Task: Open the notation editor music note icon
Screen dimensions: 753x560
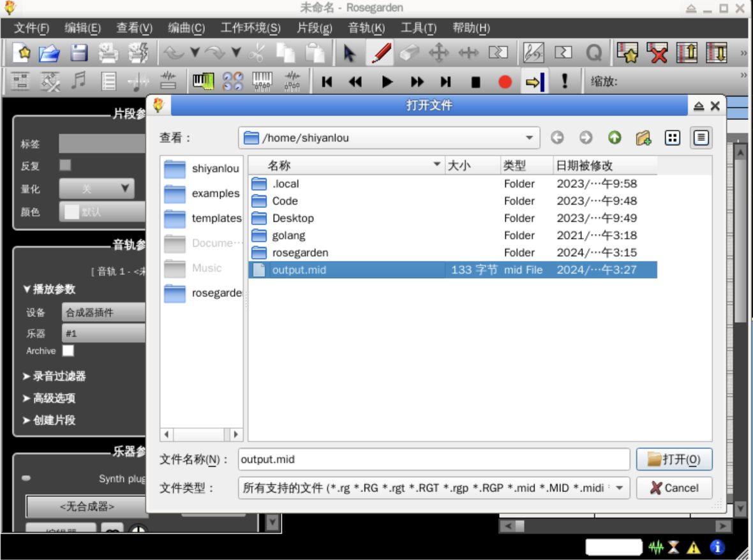Action: (78, 82)
